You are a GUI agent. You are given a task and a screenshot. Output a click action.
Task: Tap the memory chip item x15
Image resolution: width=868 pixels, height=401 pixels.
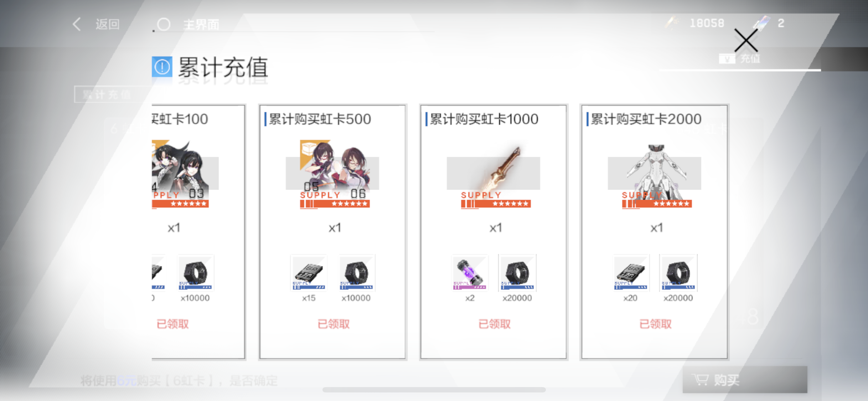309,273
